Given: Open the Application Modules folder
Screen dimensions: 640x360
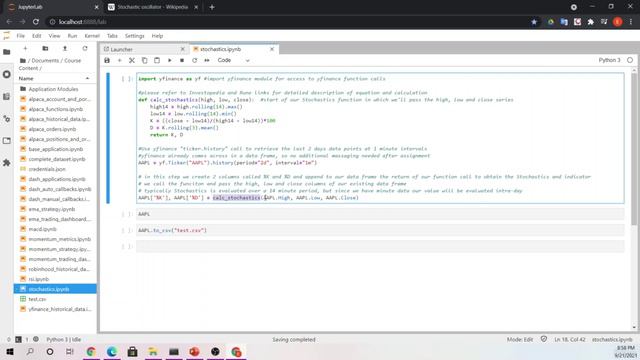Looking at the screenshot, I should pyautogui.click(x=53, y=89).
